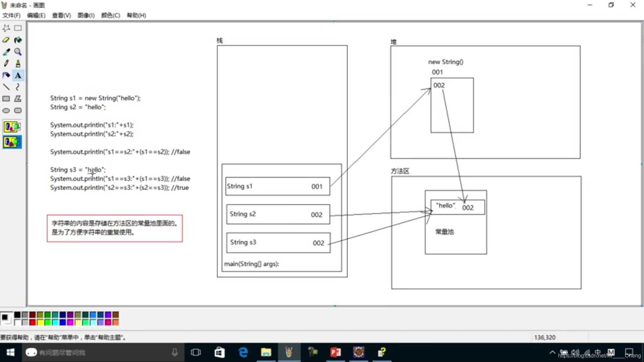The width and height of the screenshot is (644, 362).
Task: Click the Windows Start button
Action: coord(10,352)
